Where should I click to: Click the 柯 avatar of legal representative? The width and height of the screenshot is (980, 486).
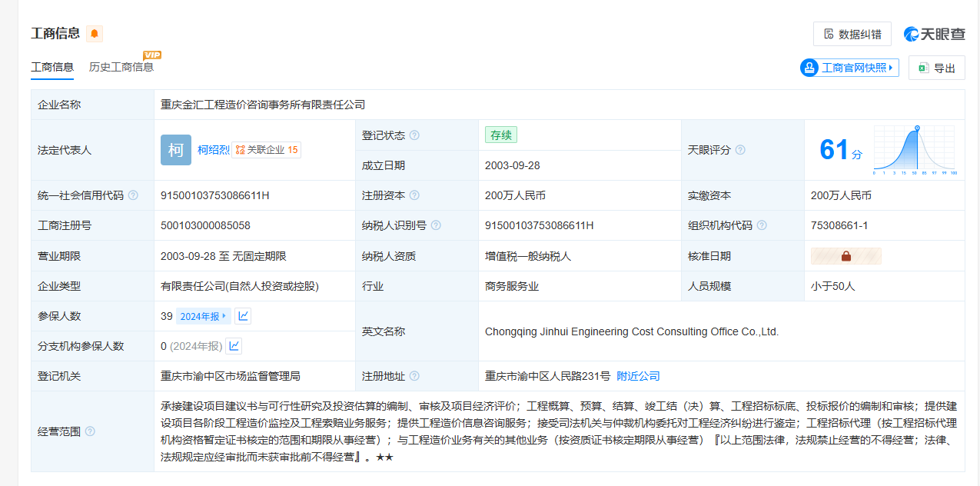click(x=176, y=150)
